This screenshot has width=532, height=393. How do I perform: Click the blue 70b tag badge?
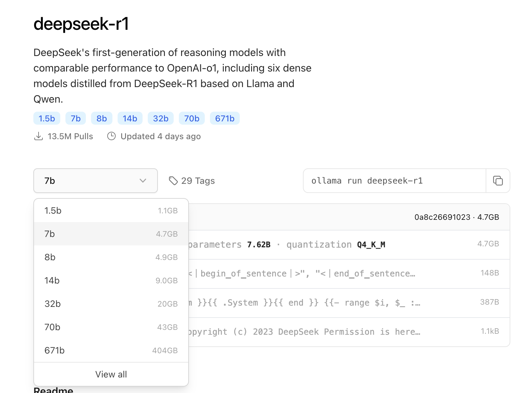[x=191, y=118]
